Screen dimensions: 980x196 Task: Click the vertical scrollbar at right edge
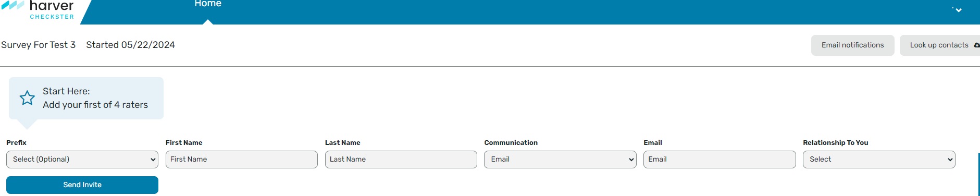click(x=978, y=175)
